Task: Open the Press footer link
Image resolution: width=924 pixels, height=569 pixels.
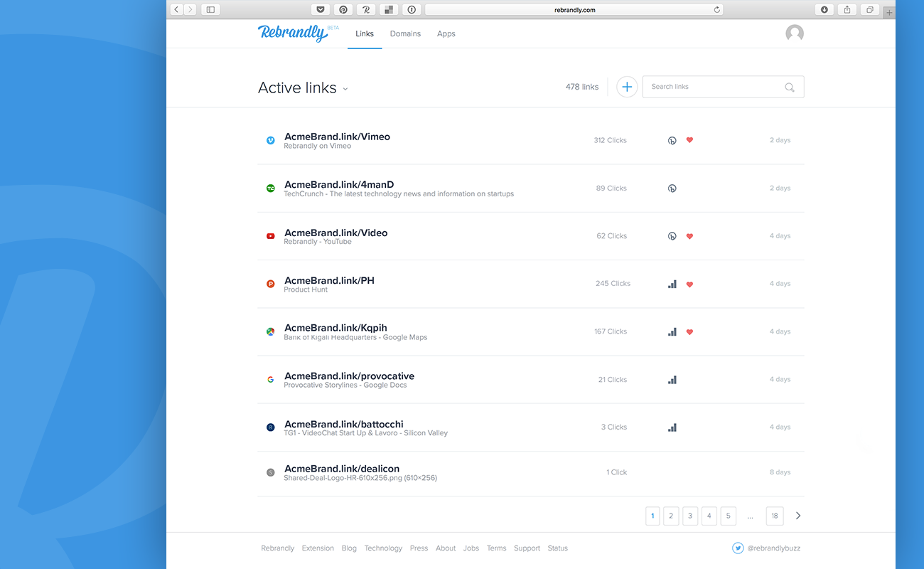Action: pyautogui.click(x=419, y=548)
